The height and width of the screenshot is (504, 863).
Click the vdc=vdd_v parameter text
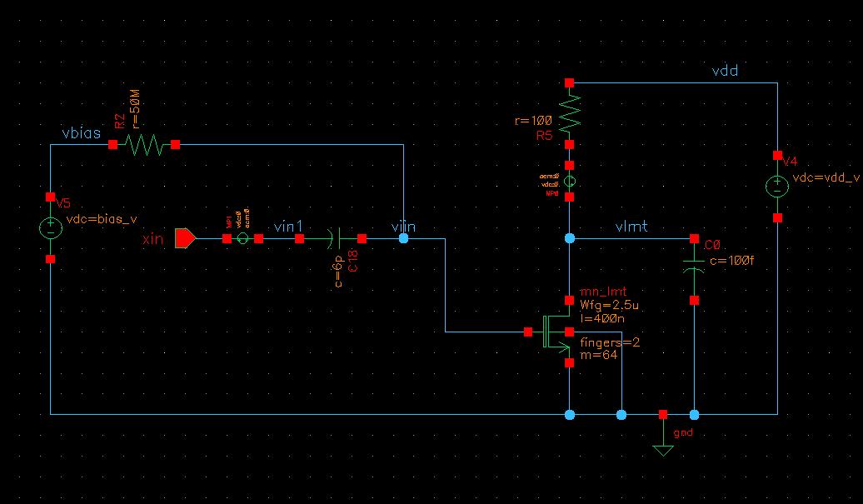point(826,177)
